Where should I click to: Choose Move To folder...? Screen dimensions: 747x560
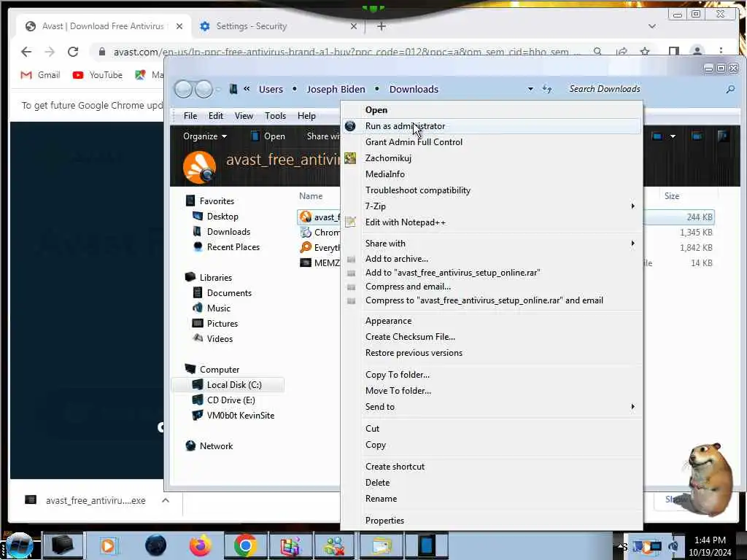491,391
